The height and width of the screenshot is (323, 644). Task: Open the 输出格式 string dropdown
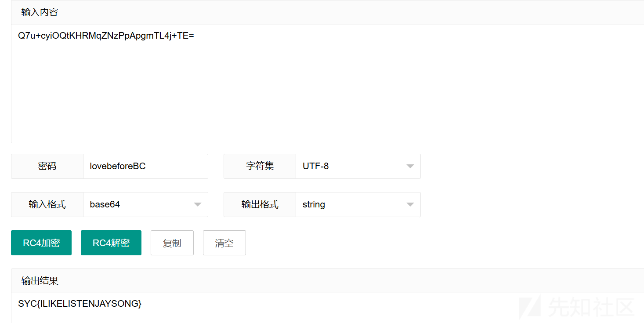click(358, 204)
